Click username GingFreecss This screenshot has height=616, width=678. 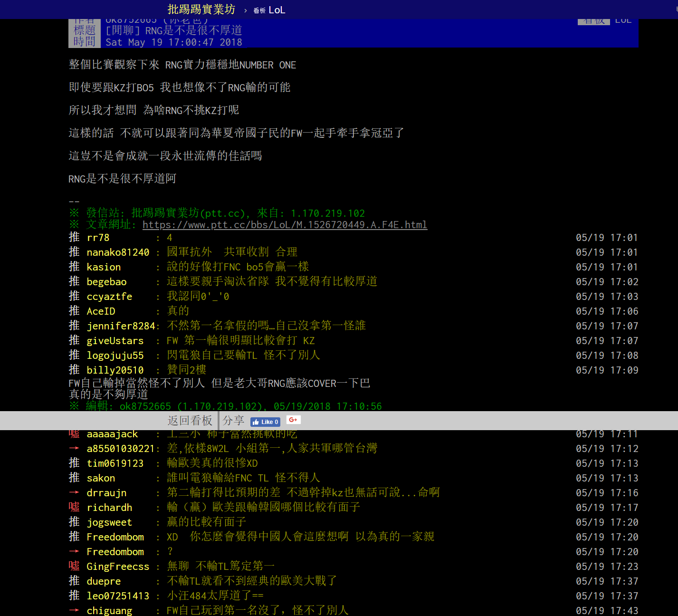pos(118,567)
